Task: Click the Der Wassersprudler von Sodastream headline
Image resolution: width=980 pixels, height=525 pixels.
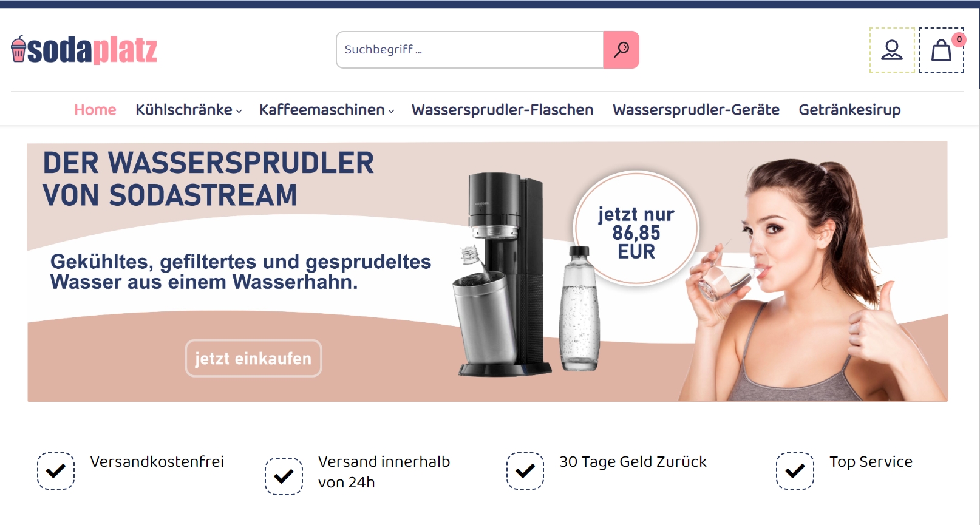Action: point(208,179)
